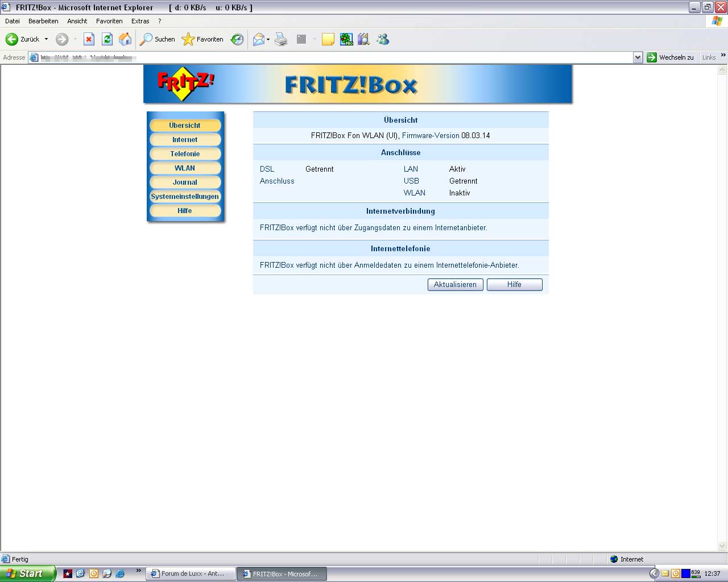The image size is (728, 582).
Task: Click the research books toolbar icon
Action: coord(364,39)
